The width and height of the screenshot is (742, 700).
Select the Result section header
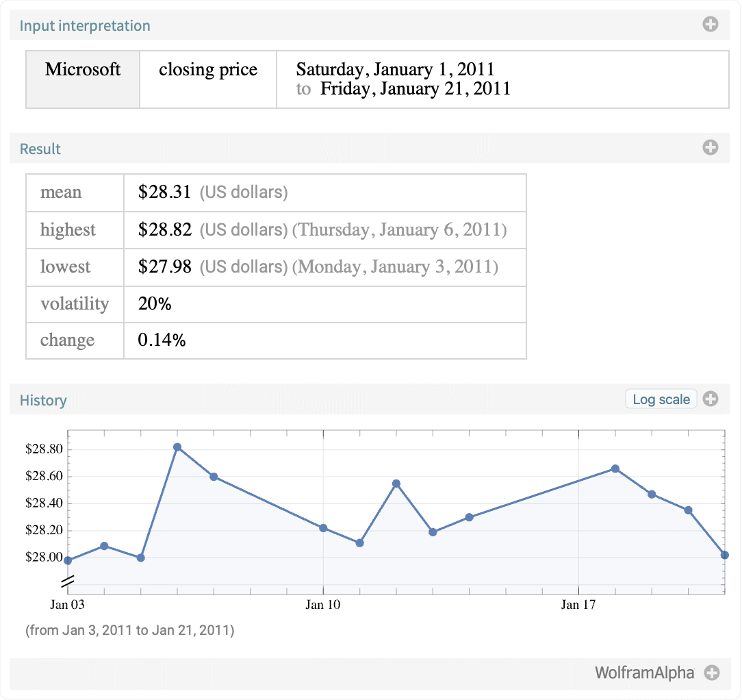[x=40, y=149]
